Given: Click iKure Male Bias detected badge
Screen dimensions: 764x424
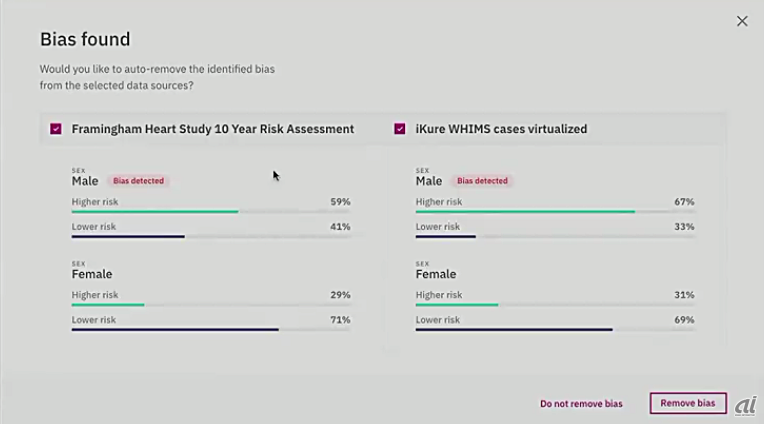Looking at the screenshot, I should pyautogui.click(x=483, y=181).
